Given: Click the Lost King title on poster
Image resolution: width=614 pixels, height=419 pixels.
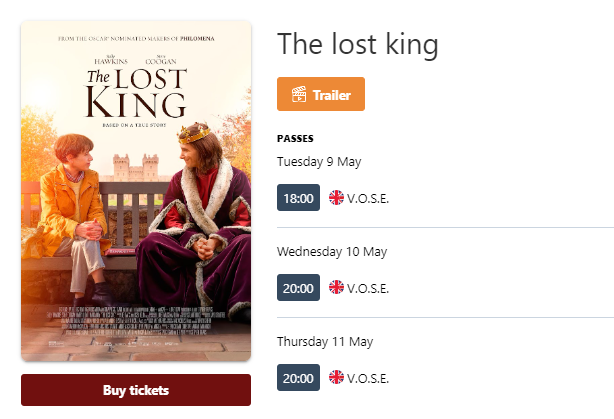Looking at the screenshot, I should [136, 93].
